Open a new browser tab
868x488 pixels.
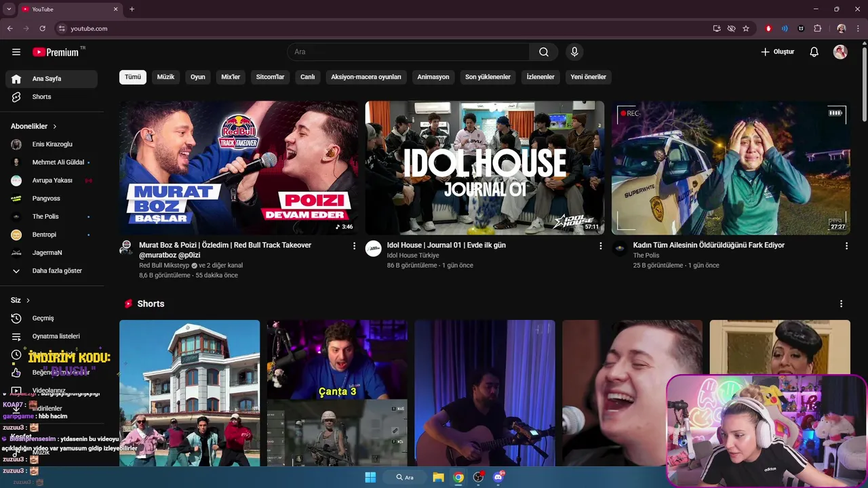click(132, 9)
